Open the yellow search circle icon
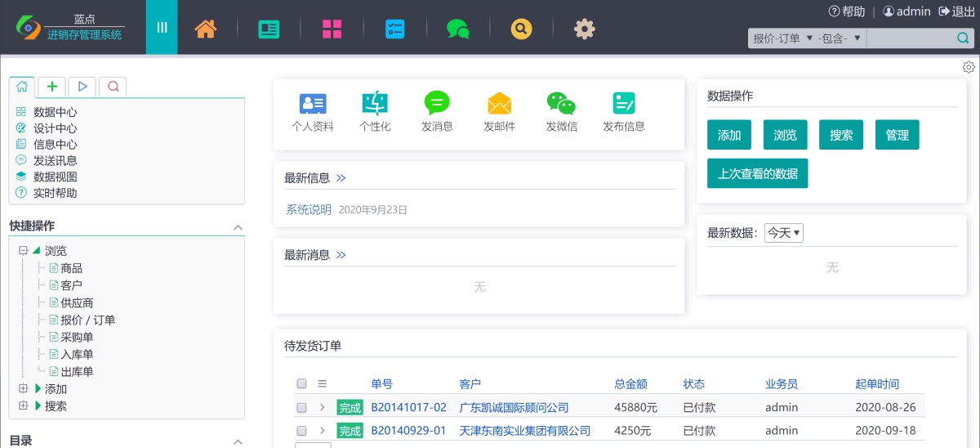 (x=522, y=29)
